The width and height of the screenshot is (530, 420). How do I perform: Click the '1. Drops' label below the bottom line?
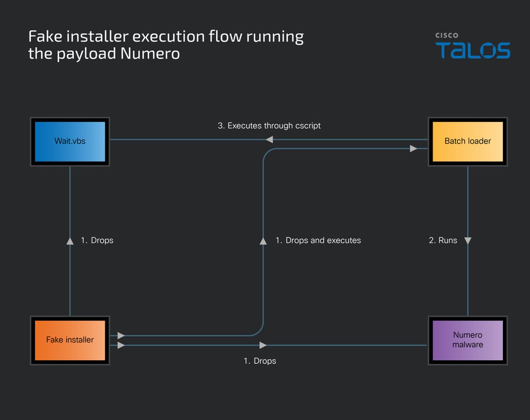[260, 361]
